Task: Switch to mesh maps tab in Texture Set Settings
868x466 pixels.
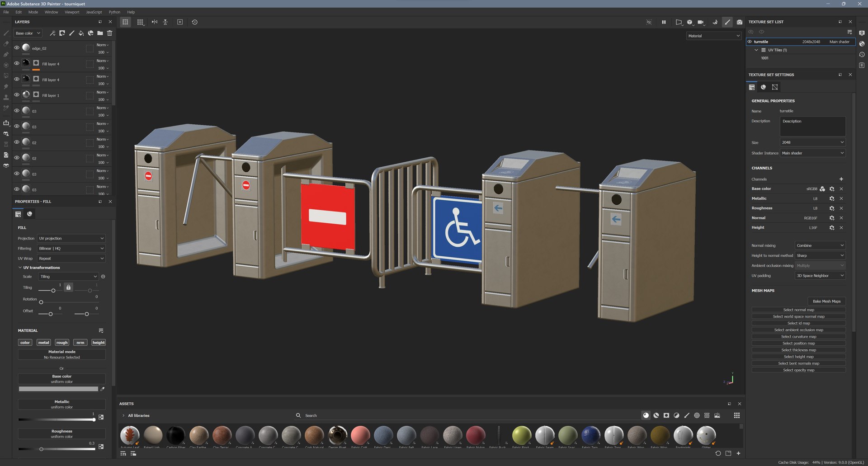Action: 775,87
